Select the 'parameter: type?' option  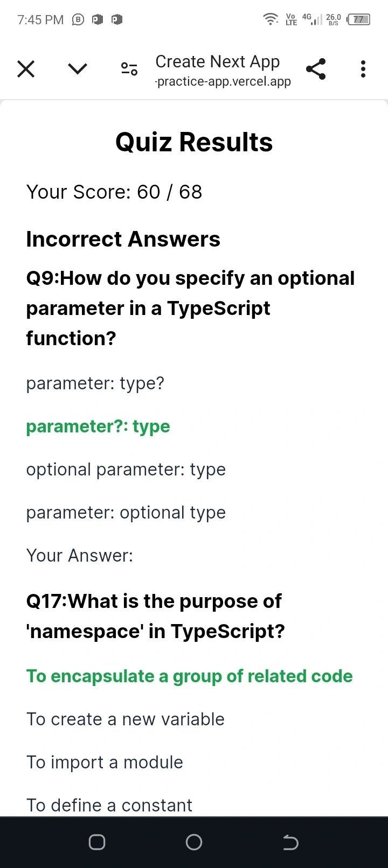95,383
